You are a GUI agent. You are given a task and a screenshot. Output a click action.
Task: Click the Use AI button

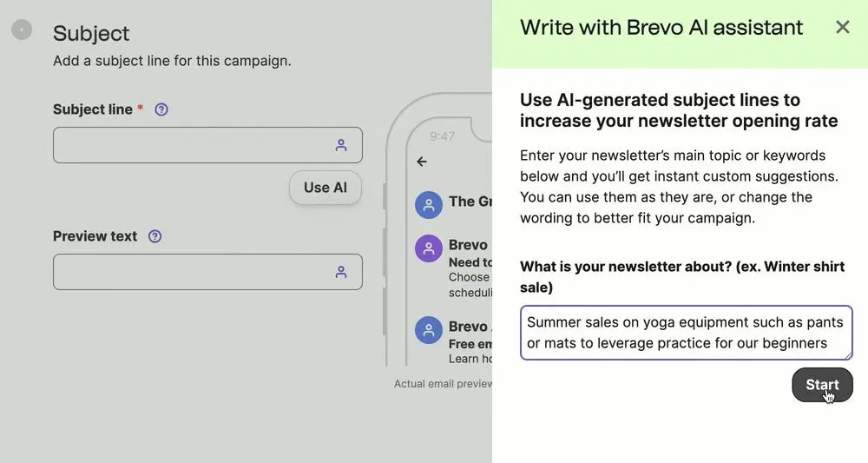click(x=325, y=188)
